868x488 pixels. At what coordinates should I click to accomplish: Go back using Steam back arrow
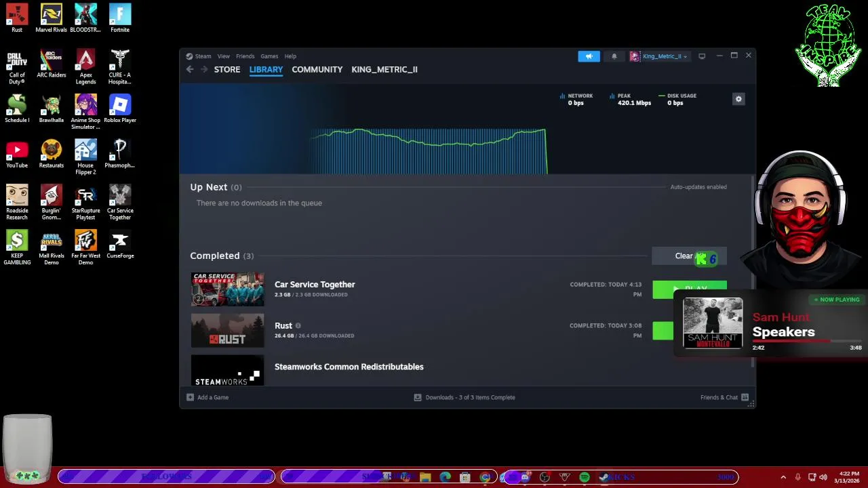click(190, 69)
